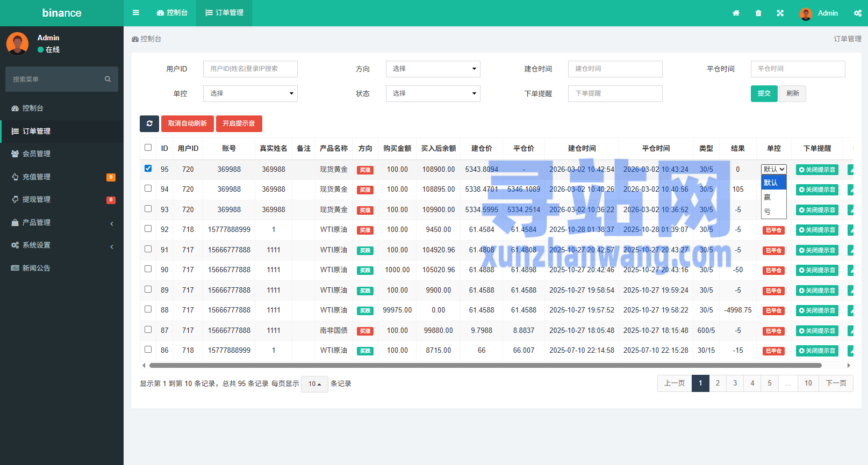868x465 pixels.
Task: Click the dark refresh icon button
Action: point(149,123)
